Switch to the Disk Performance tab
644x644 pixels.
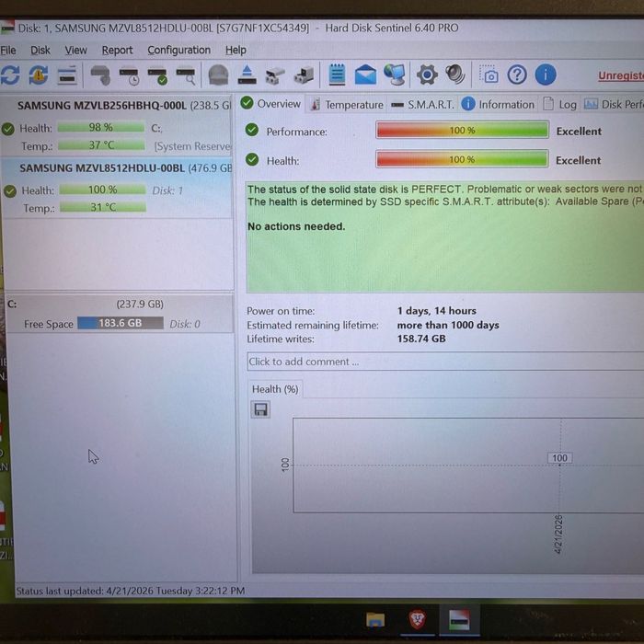[x=614, y=104]
